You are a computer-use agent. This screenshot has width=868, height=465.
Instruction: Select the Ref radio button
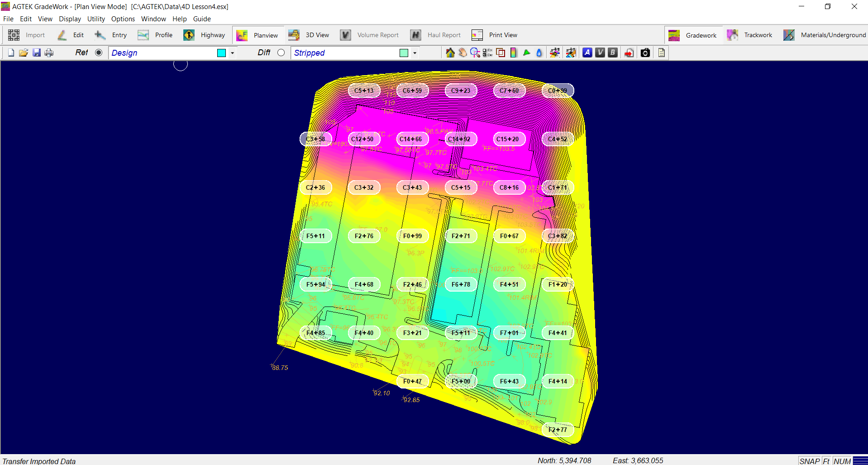point(99,53)
